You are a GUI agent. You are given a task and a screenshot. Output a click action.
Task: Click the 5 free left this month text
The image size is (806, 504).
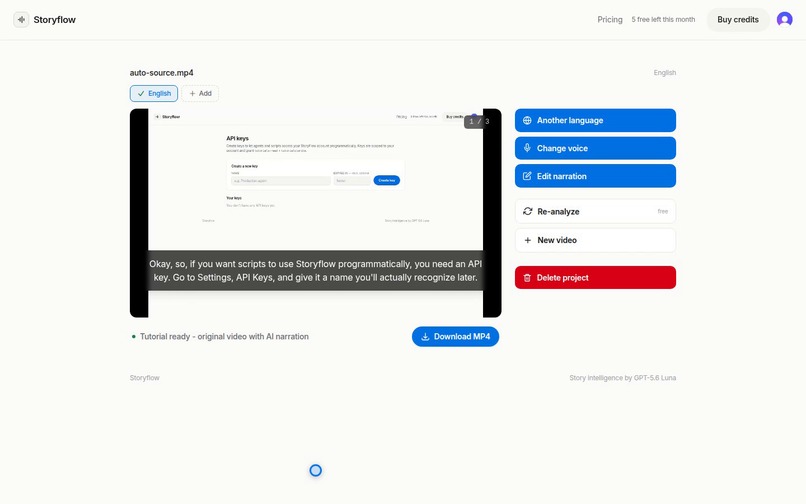coord(663,20)
